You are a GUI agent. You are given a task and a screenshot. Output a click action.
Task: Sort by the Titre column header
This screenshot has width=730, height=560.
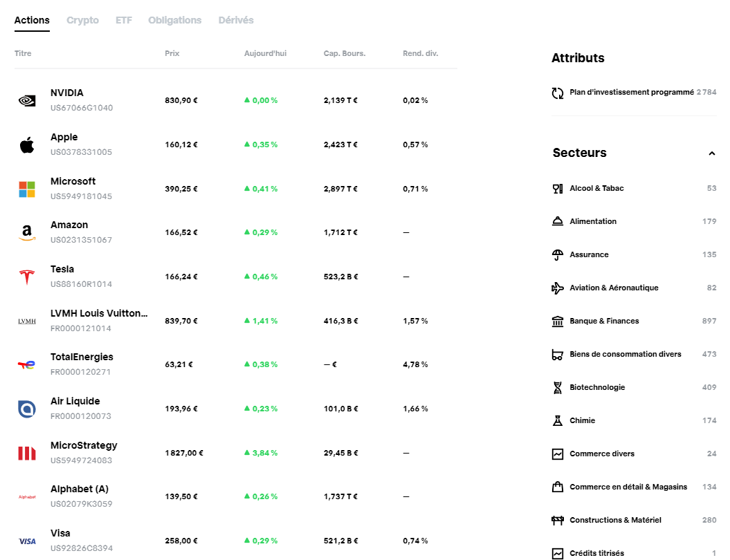point(23,53)
